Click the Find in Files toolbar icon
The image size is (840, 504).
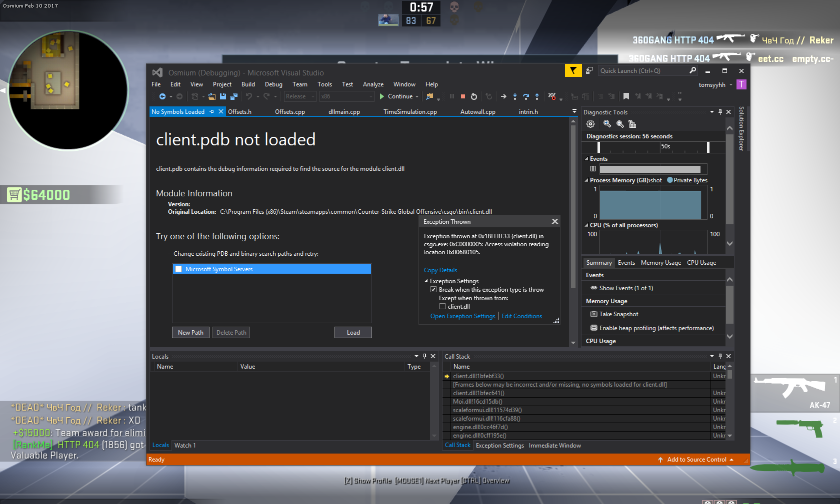429,96
